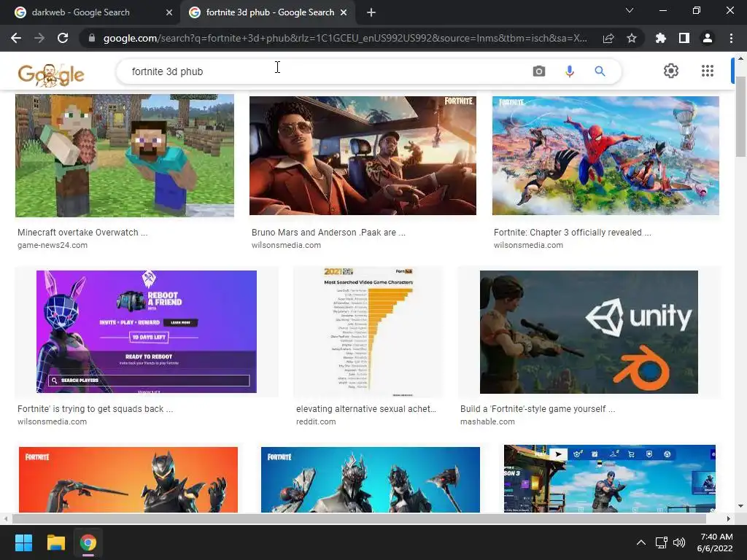Visit game-news24.com source link

pos(53,245)
